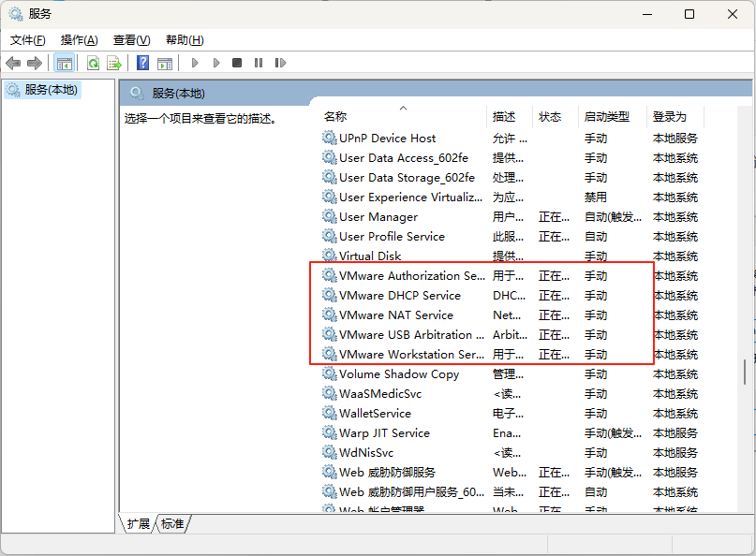Image resolution: width=756 pixels, height=556 pixels.
Task: Click gear icon of WalletService row
Action: (330, 413)
